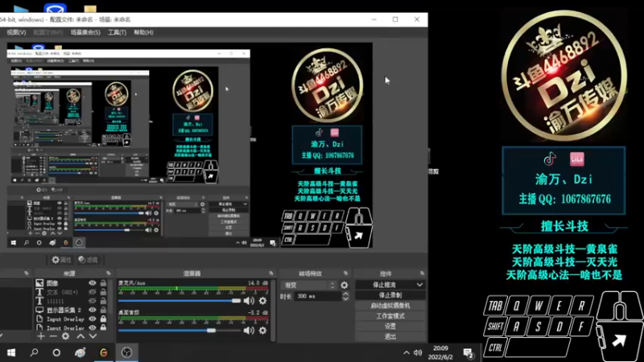The width and height of the screenshot is (644, 362).
Task: Open the 渐变 transition type dropdown
Action: click(309, 285)
